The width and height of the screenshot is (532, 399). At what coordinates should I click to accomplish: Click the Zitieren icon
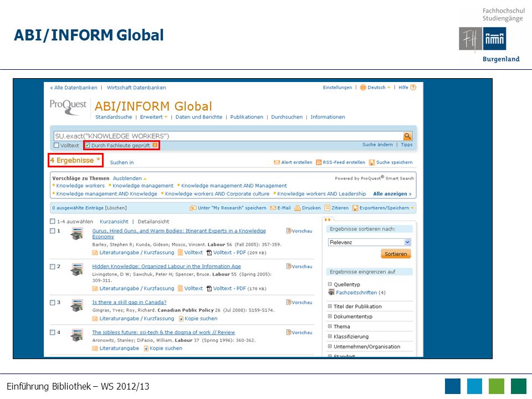[327, 208]
